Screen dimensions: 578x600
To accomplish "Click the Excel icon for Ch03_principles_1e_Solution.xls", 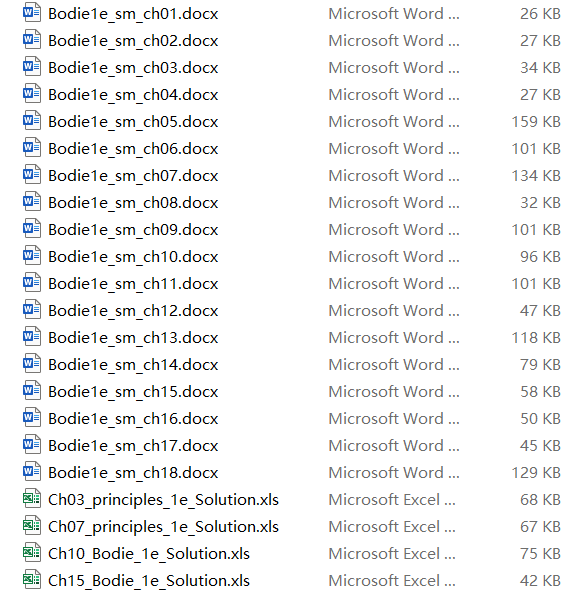I will tap(32, 499).
